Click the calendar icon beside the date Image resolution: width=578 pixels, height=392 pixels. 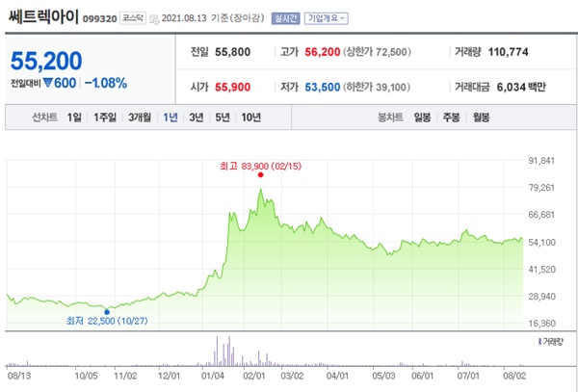tap(155, 19)
